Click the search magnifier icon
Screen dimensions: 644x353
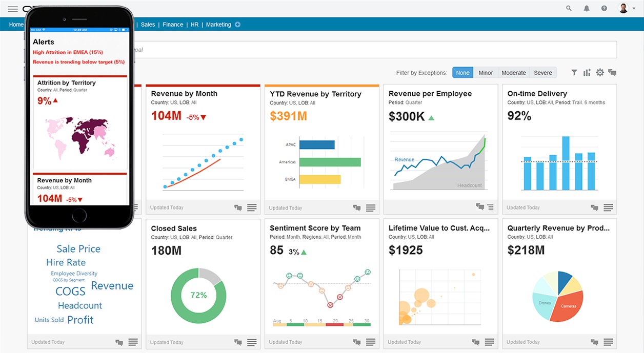pos(569,8)
